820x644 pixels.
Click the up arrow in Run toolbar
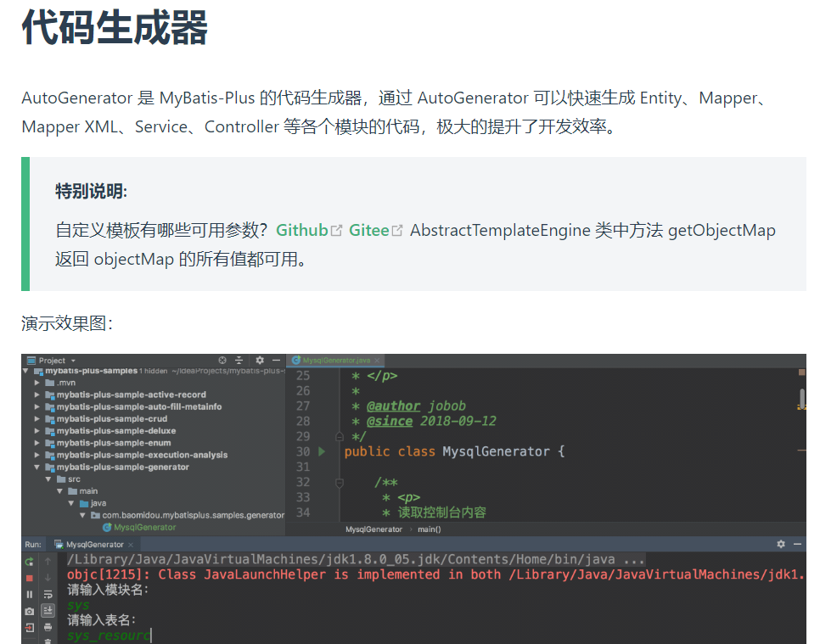tap(48, 562)
